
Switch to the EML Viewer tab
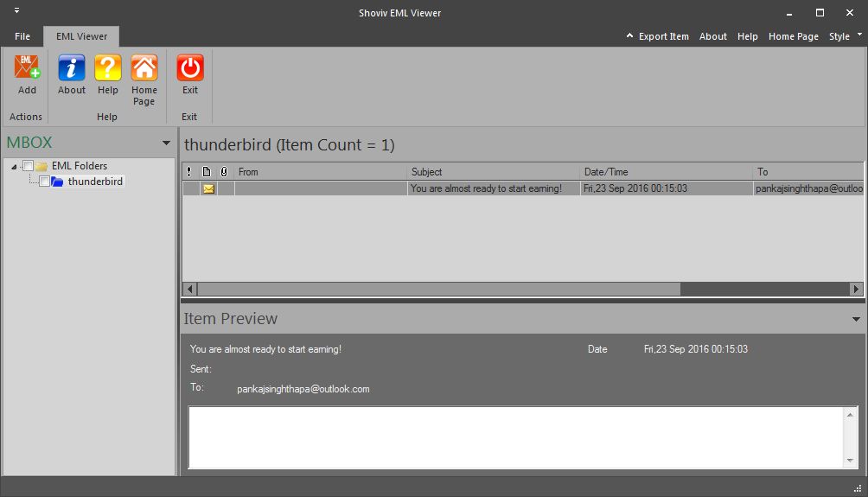(x=81, y=36)
